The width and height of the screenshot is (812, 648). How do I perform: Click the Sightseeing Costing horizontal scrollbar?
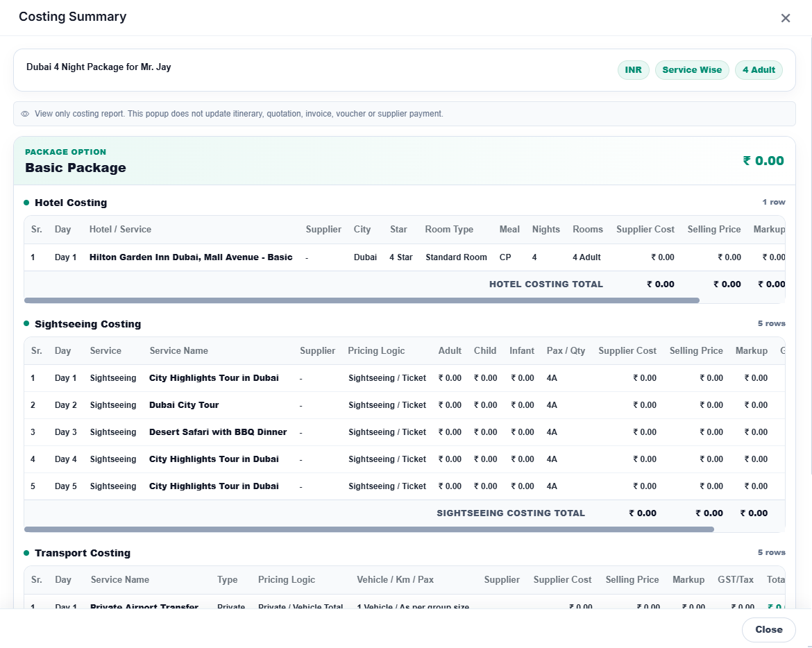click(369, 529)
